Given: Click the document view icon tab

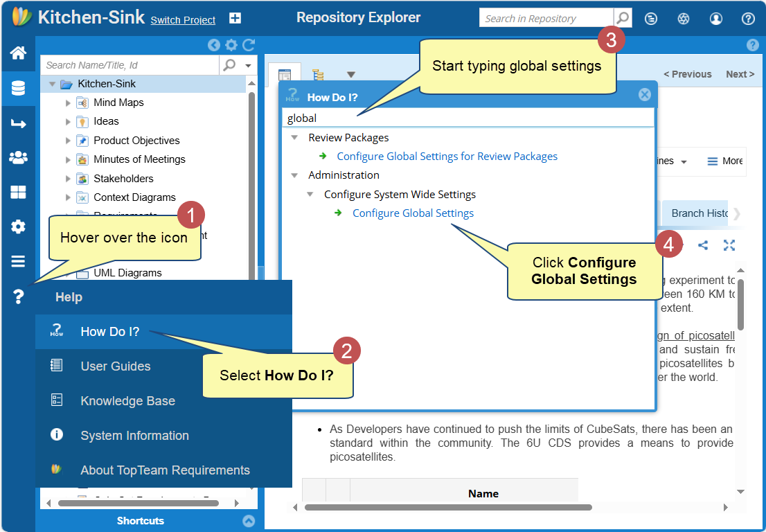Looking at the screenshot, I should click(285, 75).
